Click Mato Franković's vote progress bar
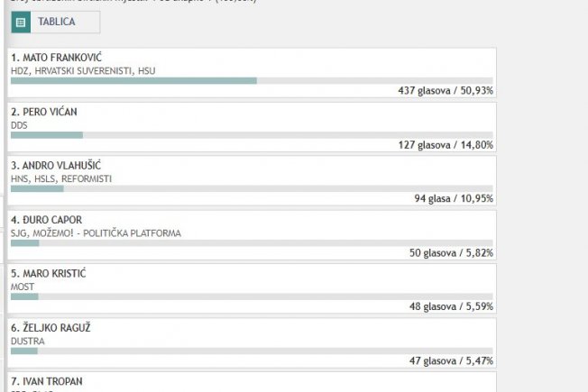This screenshot has width=588, height=392. point(252,81)
